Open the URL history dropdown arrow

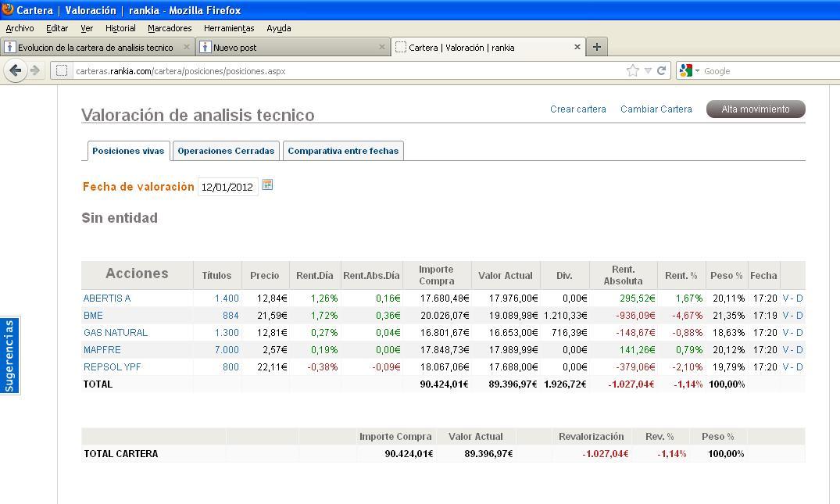648,71
